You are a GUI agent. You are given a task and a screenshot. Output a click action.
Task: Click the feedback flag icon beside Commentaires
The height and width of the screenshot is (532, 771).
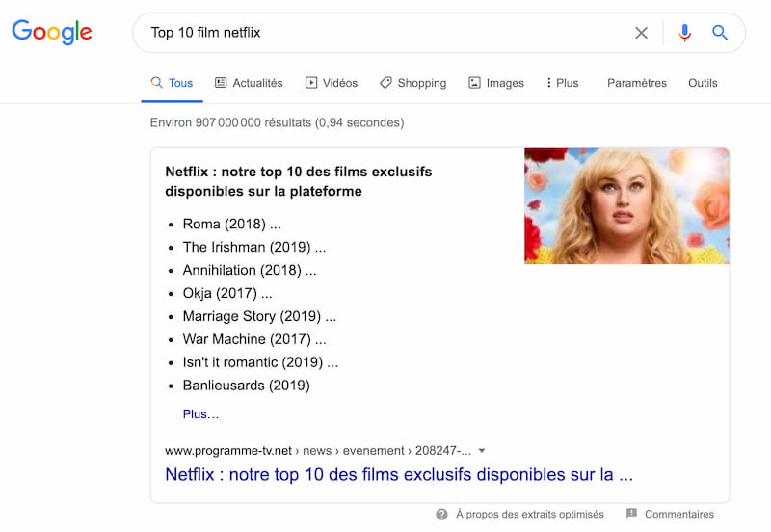coord(632,514)
